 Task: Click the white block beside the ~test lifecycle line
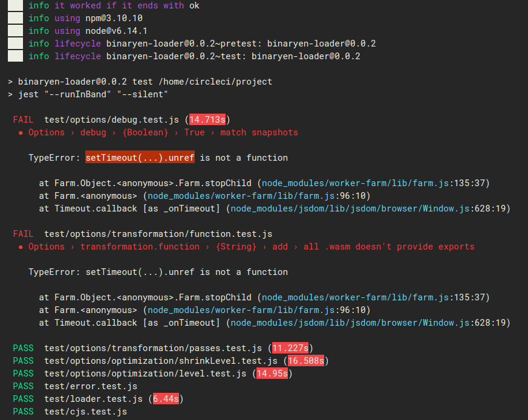click(x=16, y=56)
